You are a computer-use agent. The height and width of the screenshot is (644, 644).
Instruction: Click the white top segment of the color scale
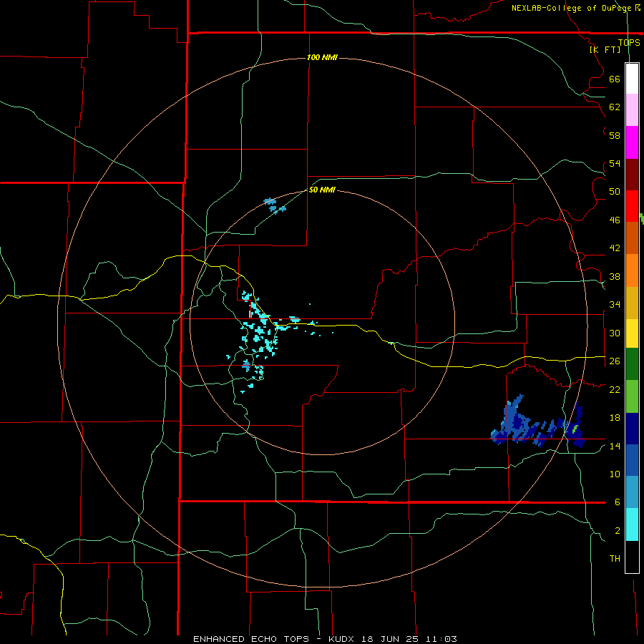click(632, 79)
